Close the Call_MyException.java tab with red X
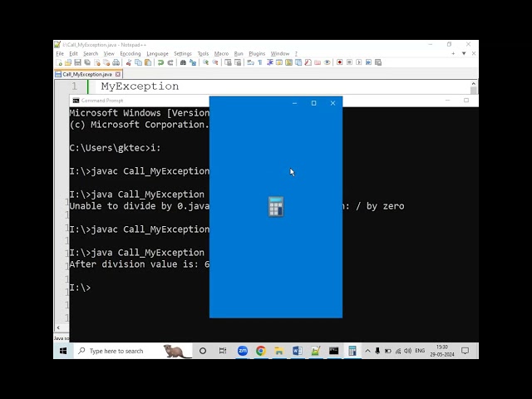The image size is (532, 399). [x=118, y=74]
